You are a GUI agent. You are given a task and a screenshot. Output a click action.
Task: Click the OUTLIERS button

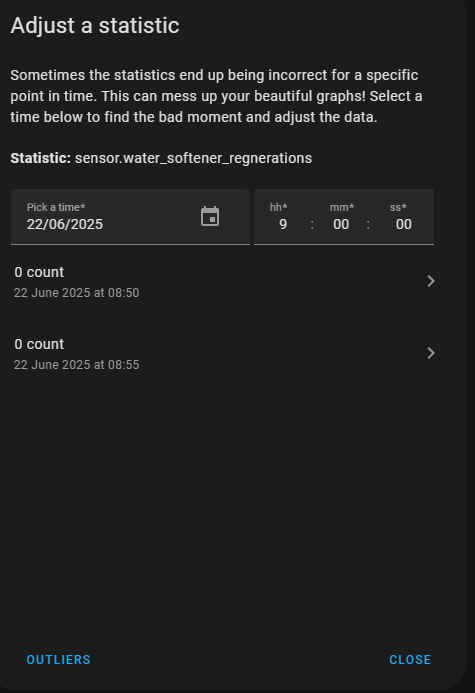(58, 660)
